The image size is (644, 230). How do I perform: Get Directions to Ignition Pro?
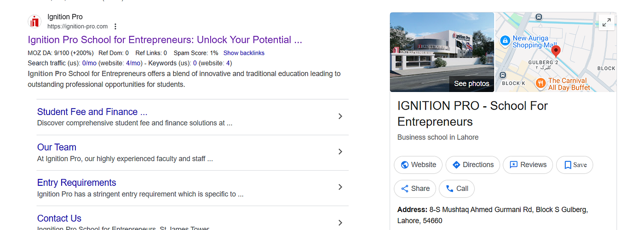click(472, 165)
